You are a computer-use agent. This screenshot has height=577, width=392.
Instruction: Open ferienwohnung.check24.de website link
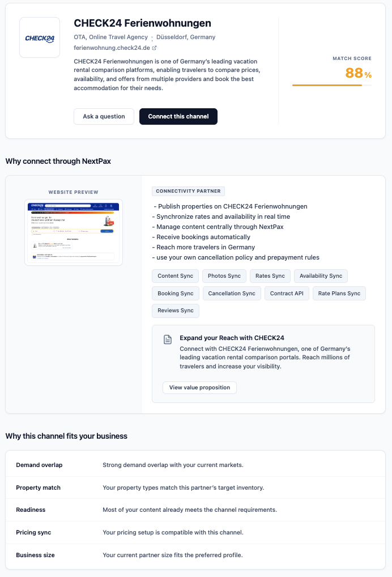pos(112,48)
